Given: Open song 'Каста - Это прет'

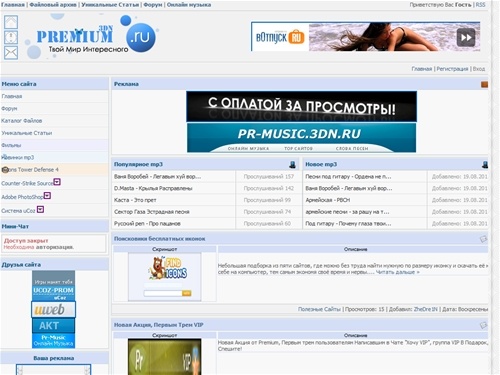Looking at the screenshot, I should click(x=135, y=200).
